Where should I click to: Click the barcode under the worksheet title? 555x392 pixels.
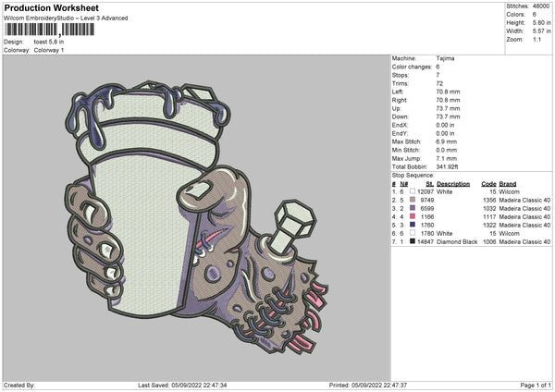point(46,31)
